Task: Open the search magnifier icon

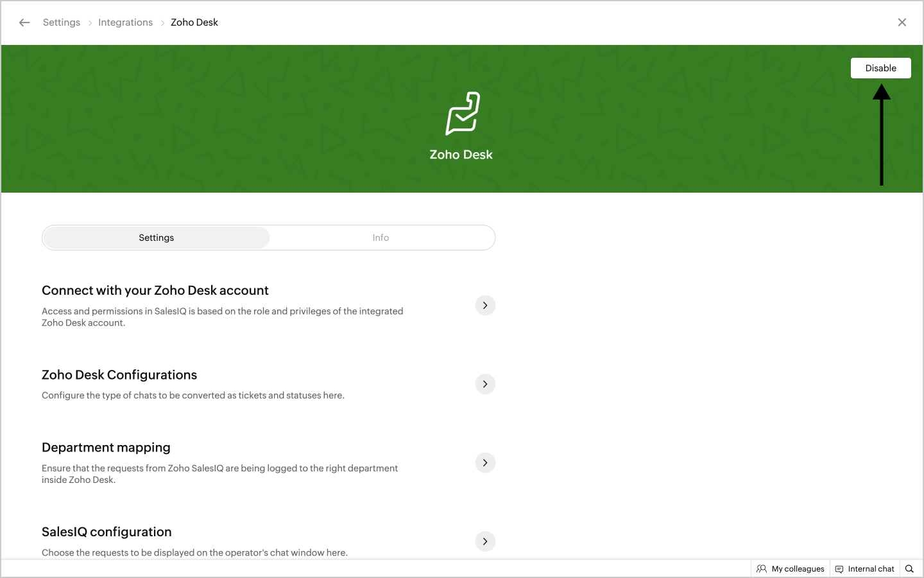Action: click(909, 569)
